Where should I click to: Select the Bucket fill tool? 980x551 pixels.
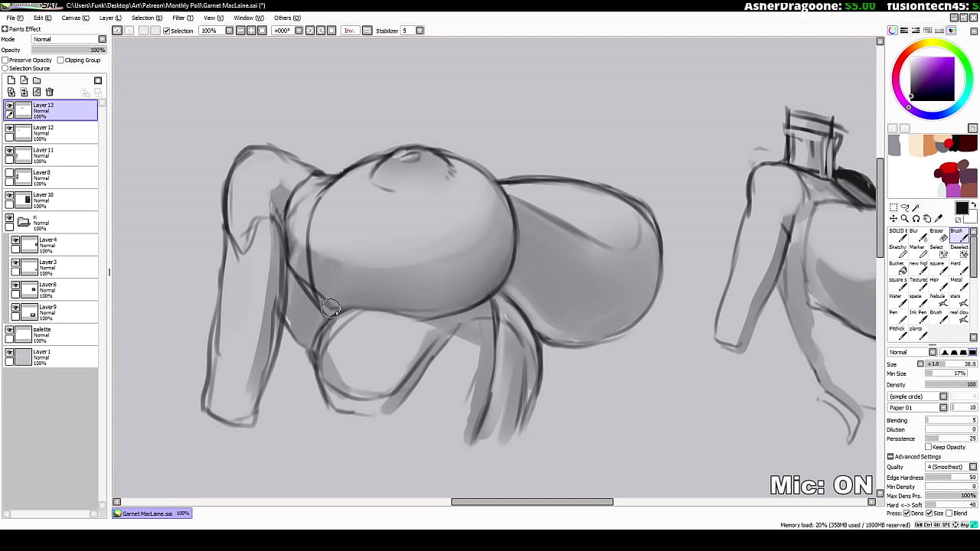[x=897, y=268]
